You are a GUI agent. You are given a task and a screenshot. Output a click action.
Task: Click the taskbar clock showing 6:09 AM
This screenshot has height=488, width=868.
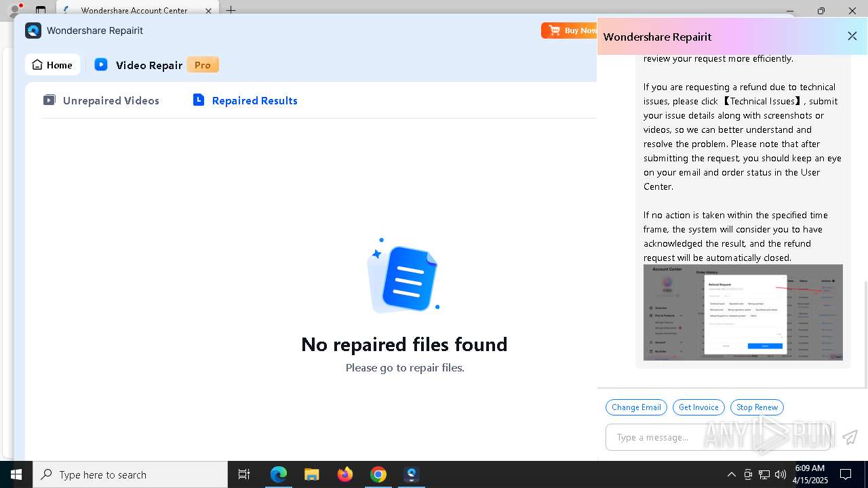[810, 474]
